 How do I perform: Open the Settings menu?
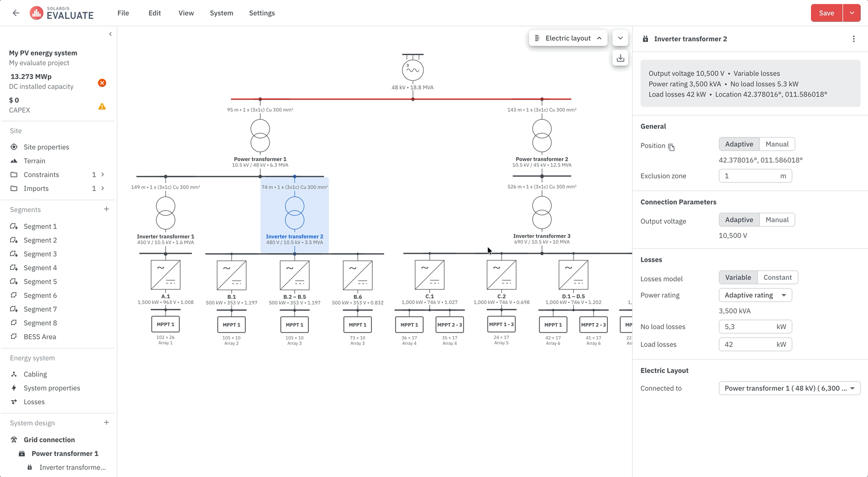click(262, 13)
